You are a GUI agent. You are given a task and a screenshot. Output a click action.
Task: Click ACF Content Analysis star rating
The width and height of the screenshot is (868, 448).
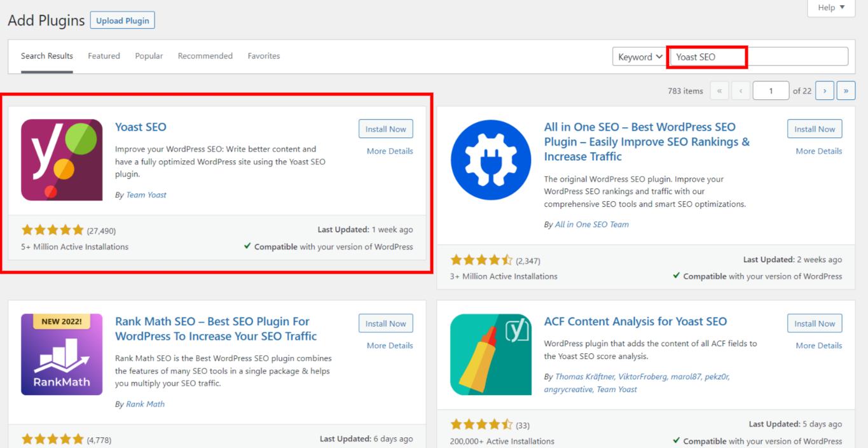pyautogui.click(x=481, y=424)
